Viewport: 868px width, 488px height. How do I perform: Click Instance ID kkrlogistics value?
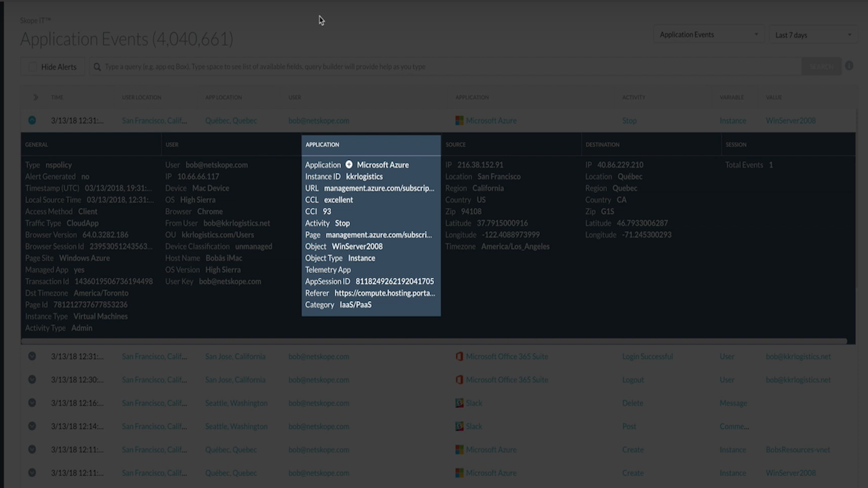364,177
